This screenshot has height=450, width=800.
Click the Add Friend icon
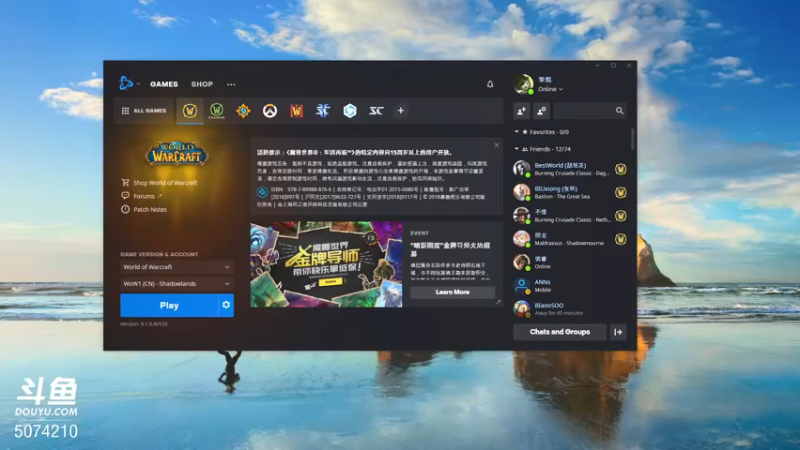pyautogui.click(x=521, y=111)
